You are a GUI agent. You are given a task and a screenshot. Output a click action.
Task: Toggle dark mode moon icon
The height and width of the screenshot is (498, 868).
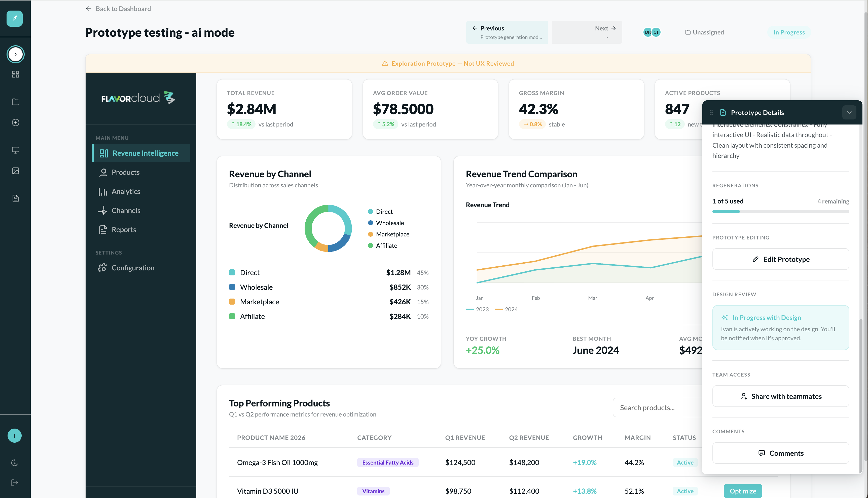[15, 463]
